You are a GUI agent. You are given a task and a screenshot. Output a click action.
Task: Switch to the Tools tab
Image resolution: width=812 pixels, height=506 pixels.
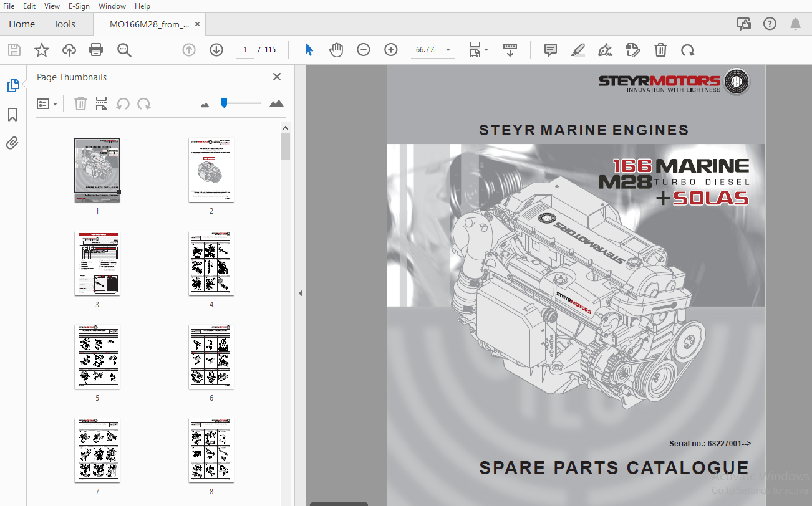[x=64, y=24]
